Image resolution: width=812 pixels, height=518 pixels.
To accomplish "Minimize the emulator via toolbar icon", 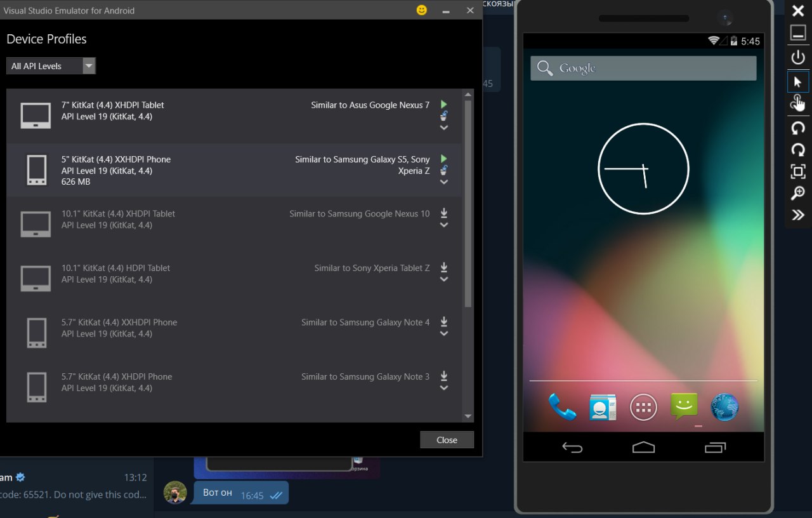I will (x=798, y=33).
